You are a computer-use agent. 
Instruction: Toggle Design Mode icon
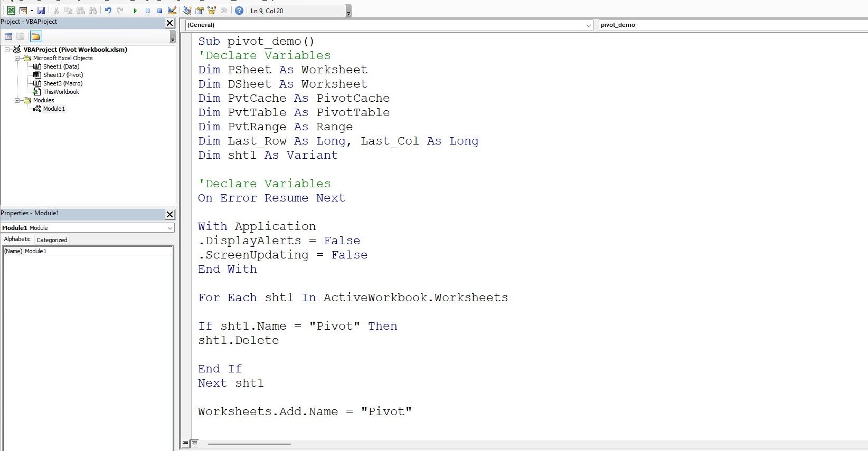172,11
